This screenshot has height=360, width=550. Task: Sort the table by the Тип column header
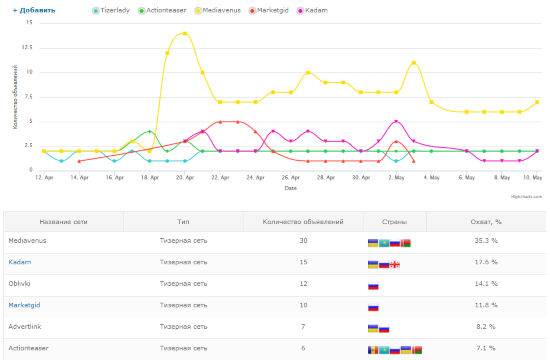[183, 222]
